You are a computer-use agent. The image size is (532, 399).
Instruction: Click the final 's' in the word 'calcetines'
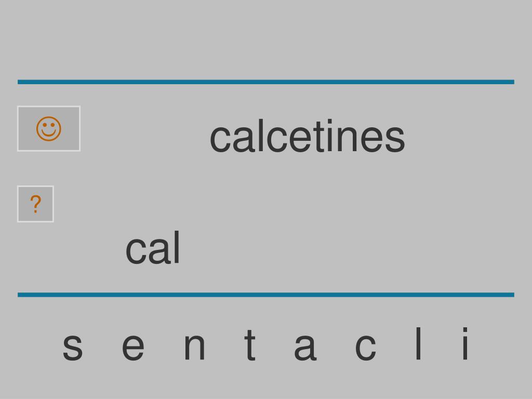395,139
